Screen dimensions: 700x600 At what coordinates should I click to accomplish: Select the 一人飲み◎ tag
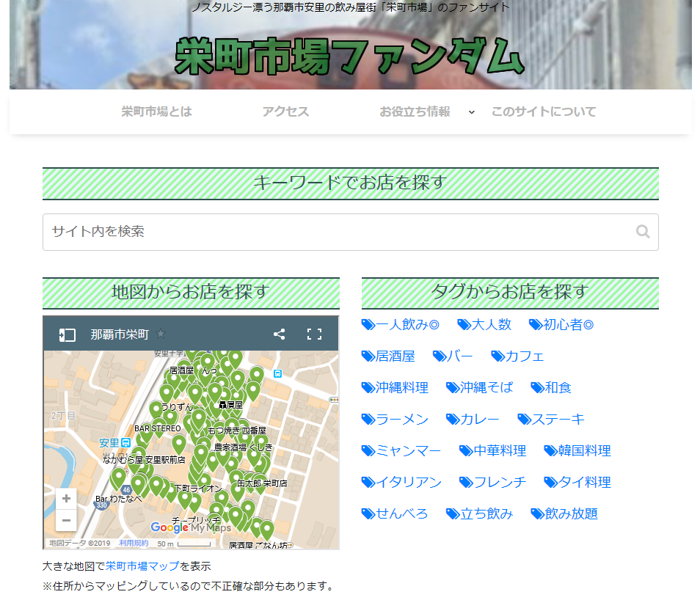point(400,324)
